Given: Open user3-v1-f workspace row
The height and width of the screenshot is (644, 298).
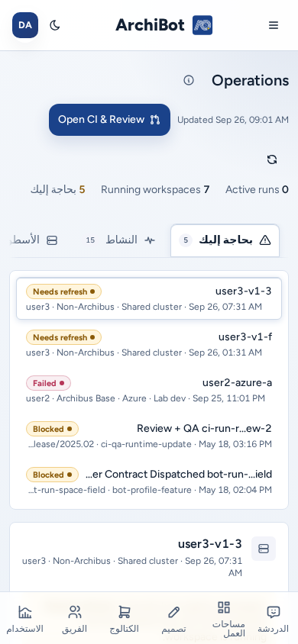Looking at the screenshot, I should pyautogui.click(x=149, y=344).
